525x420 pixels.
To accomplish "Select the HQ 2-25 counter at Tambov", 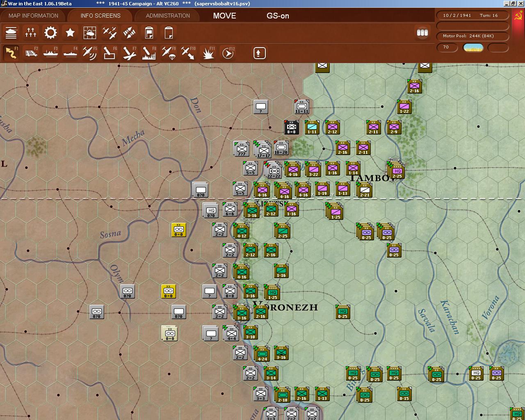I will pyautogui.click(x=396, y=170).
